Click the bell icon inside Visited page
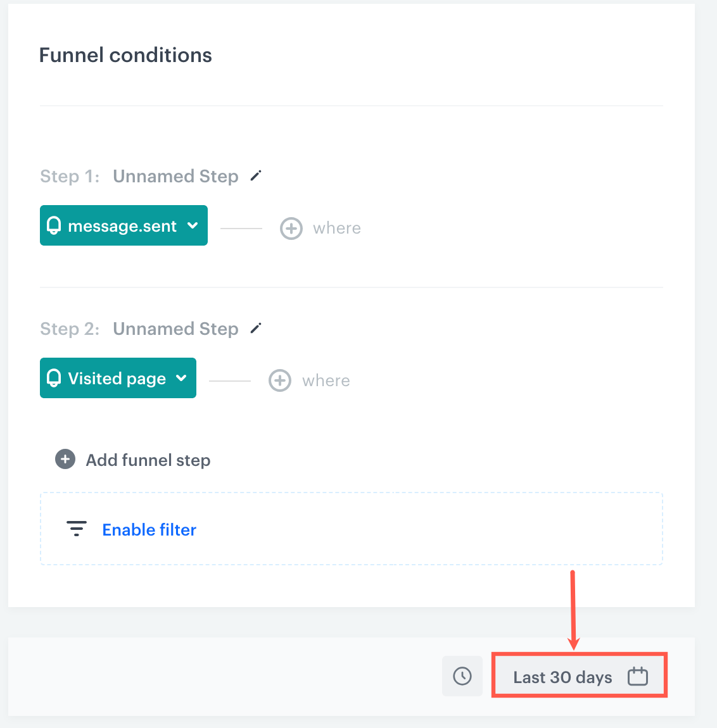 54,378
